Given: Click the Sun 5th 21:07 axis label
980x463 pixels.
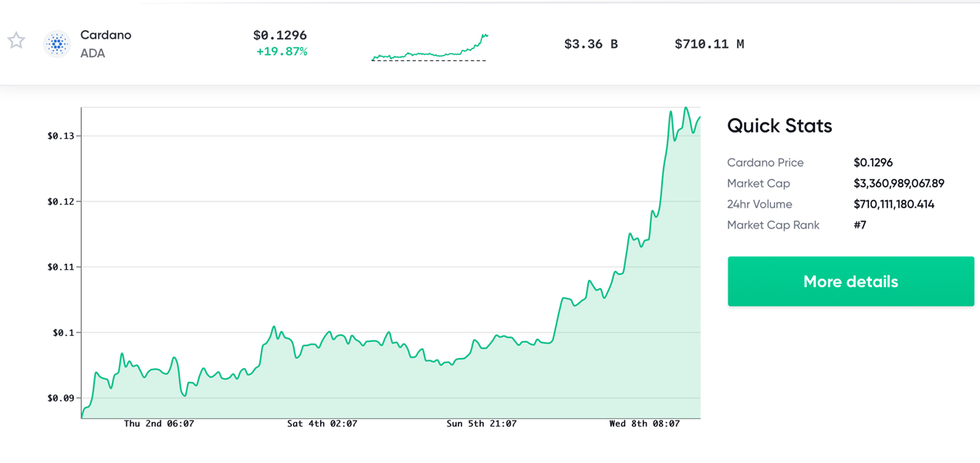Looking at the screenshot, I should click(x=482, y=424).
